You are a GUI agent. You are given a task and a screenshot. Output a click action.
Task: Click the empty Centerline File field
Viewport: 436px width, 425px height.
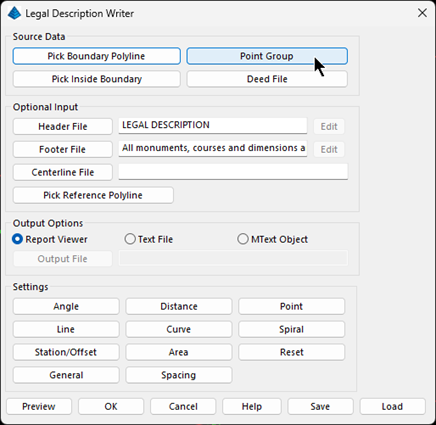pos(233,171)
